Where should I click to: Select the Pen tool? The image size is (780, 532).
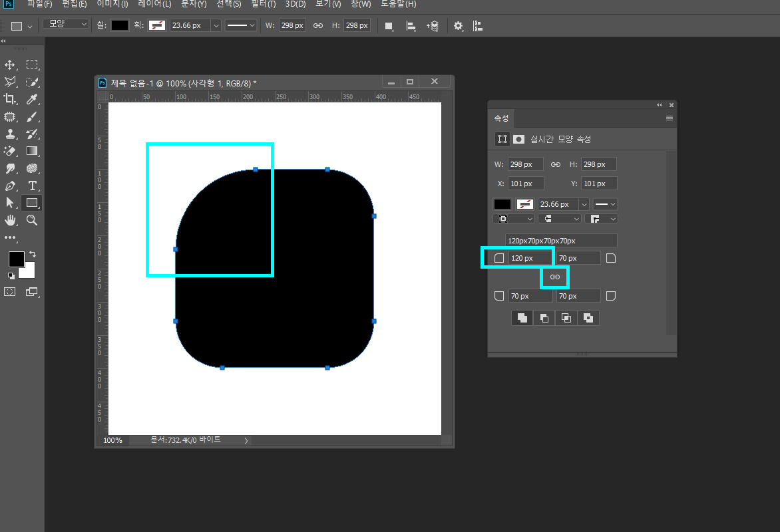point(9,186)
